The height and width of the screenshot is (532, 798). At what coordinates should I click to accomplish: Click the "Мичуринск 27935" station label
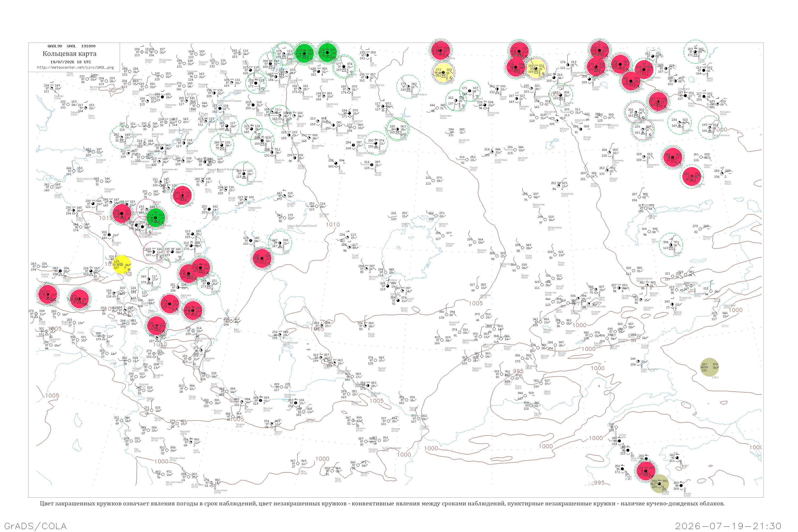165,61
